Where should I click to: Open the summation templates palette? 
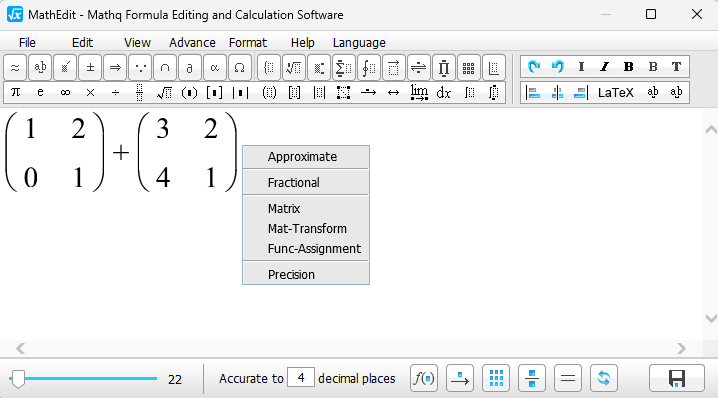pos(343,68)
